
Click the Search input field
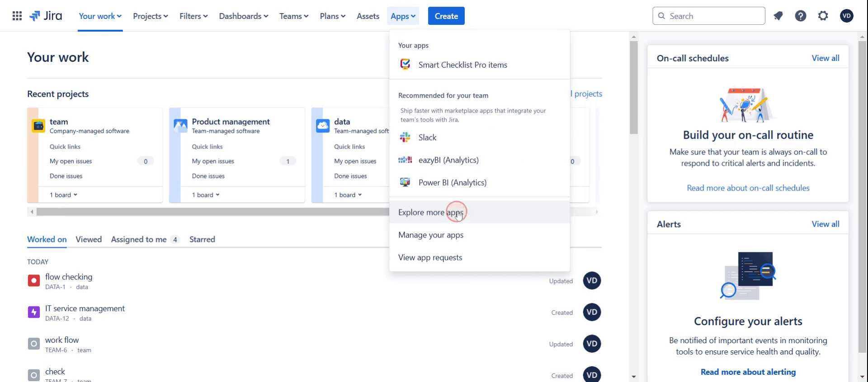709,16
